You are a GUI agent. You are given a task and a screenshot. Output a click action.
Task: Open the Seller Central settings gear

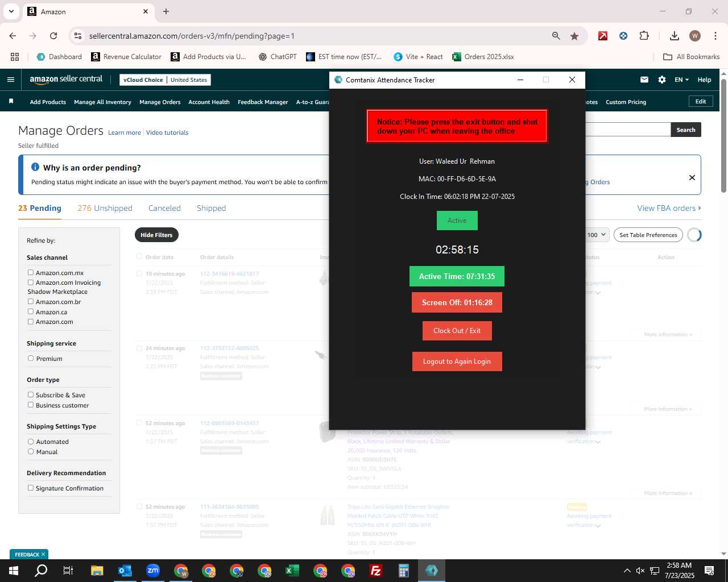coord(662,80)
